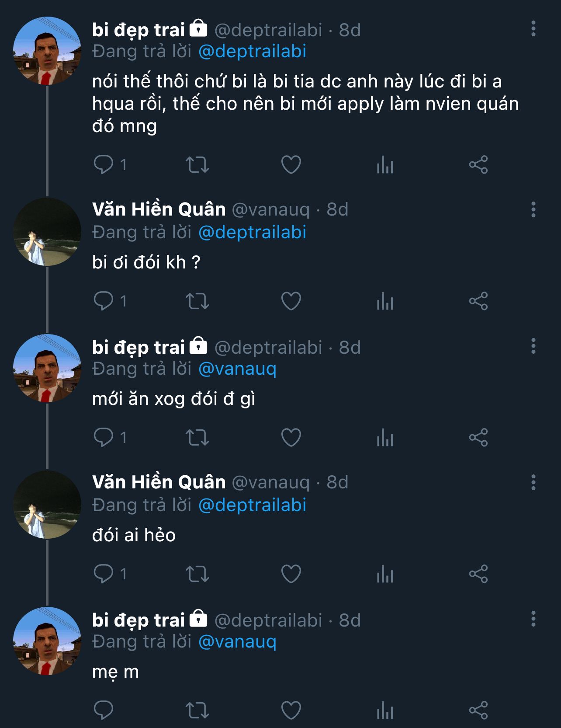
Task: Retweet the 'bi ơi đói kh ?' tweet
Action: [197, 301]
